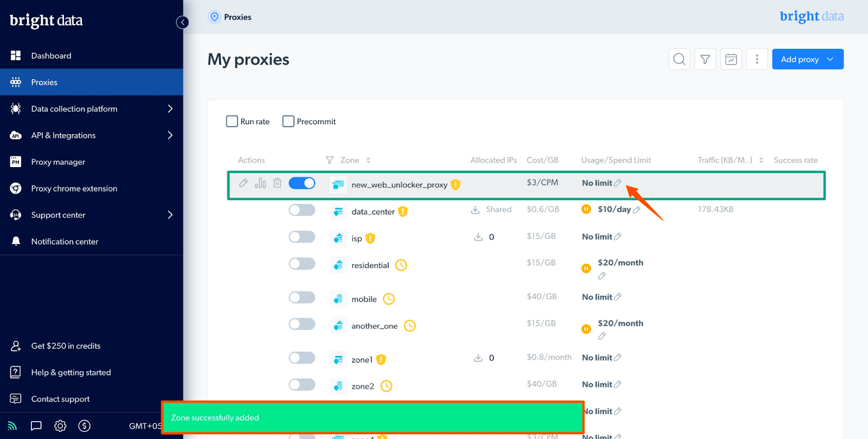Click the bright data logo in the sidebar
This screenshot has width=868, height=439.
46,21
